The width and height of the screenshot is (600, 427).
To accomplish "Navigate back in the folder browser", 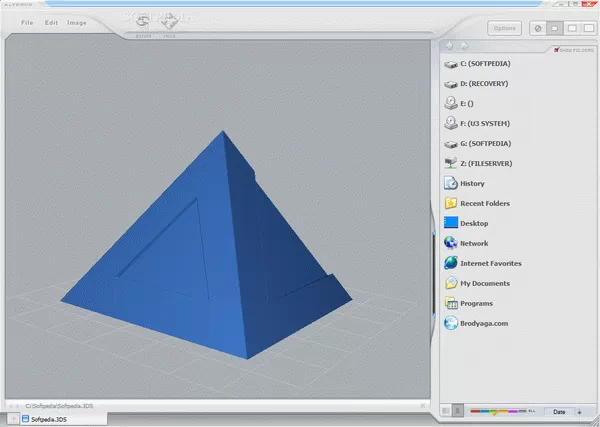I will point(451,46).
